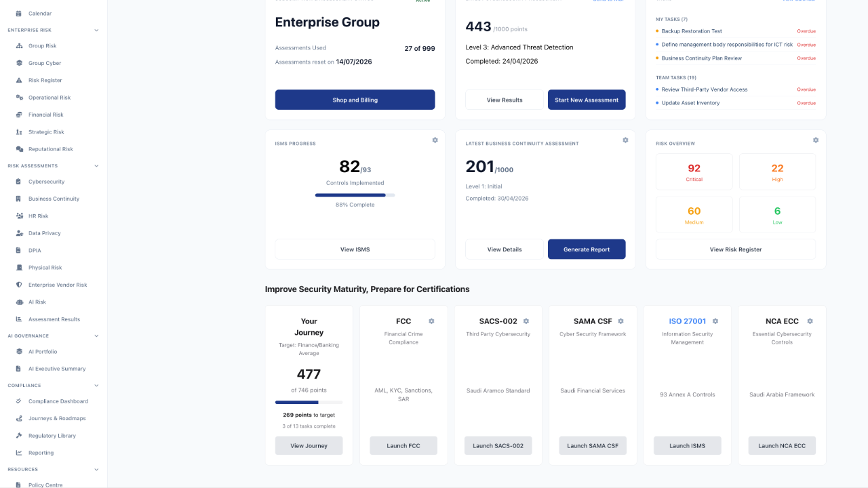Click the Risk Overview card gear icon
The width and height of the screenshot is (868, 488).
[x=816, y=140]
